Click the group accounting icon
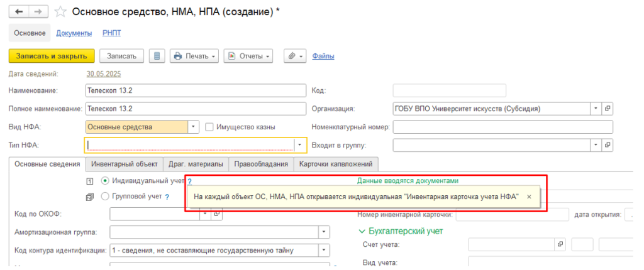The width and height of the screenshot is (644, 270). (90, 197)
